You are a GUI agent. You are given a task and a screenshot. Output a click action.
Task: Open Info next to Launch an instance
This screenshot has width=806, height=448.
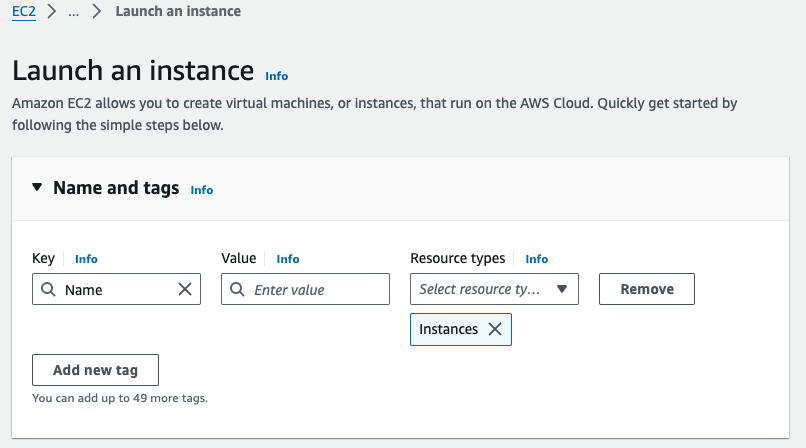[x=277, y=76]
